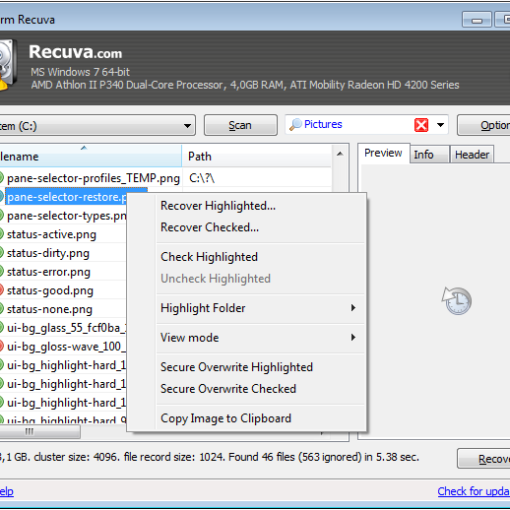Click the Recuva hard drive logo icon
Viewport: 510px width, 510px height.
coord(7,65)
